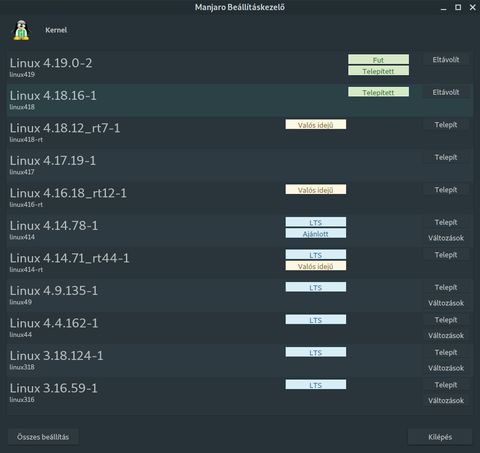Close the Manjaro Beállításkezelő window
This screenshot has height=453, width=480.
[473, 7]
